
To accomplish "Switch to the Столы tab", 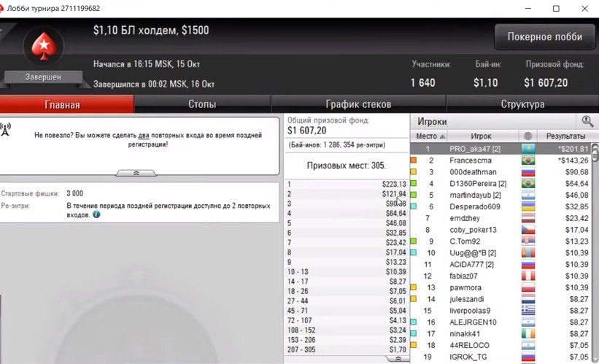I will (x=202, y=104).
